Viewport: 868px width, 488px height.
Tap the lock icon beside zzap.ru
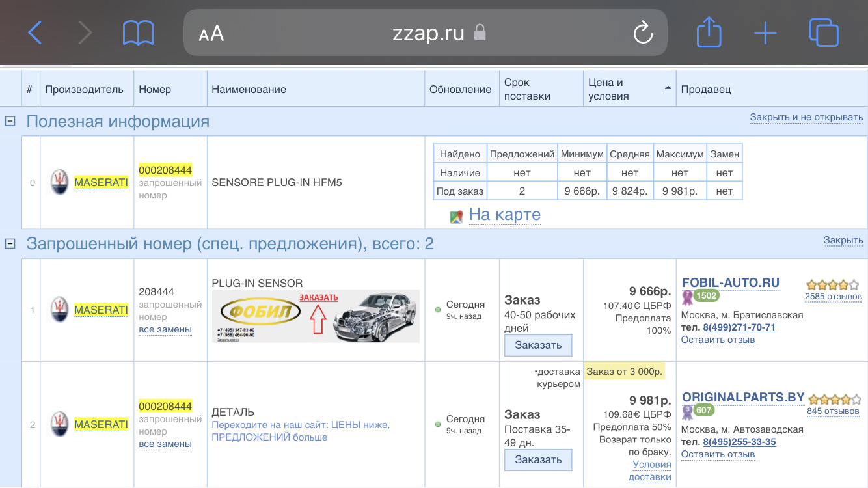(480, 33)
